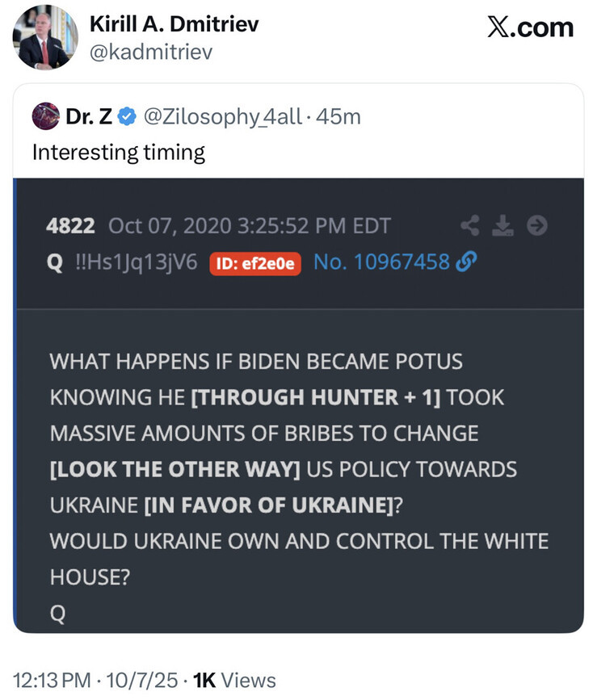Open Dr. Z's small profile avatar

[x=45, y=117]
